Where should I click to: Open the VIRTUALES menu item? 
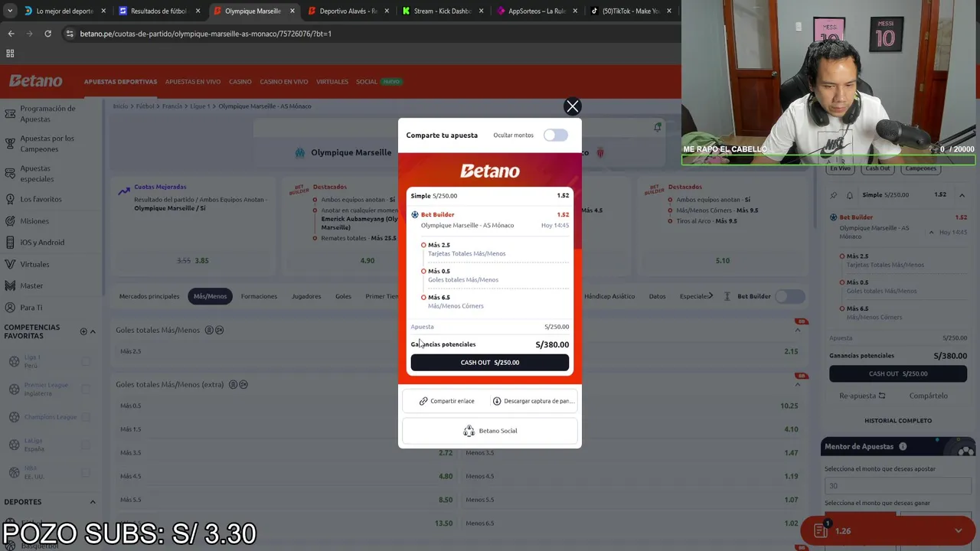(x=332, y=82)
